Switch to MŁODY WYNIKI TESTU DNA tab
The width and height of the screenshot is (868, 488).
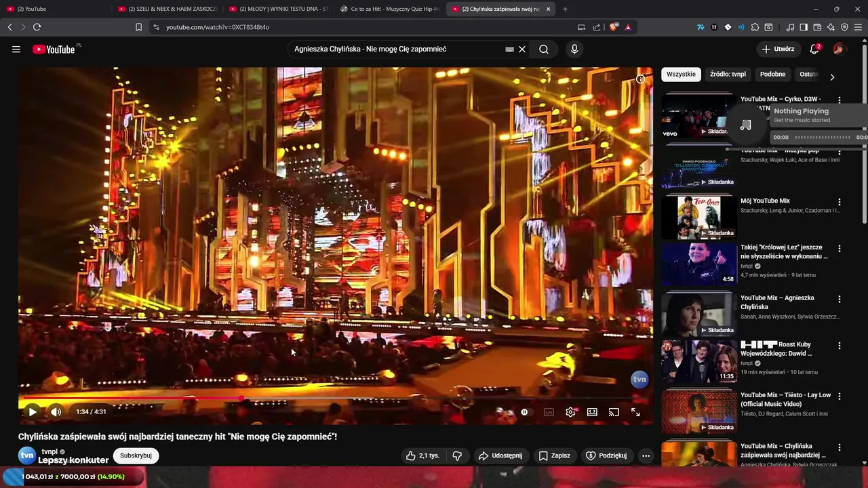(278, 9)
